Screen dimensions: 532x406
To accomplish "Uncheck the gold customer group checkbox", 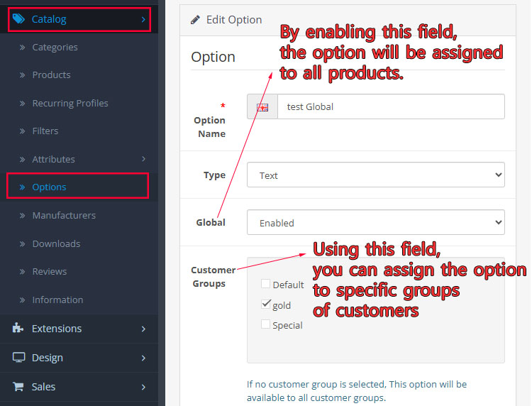I will pyautogui.click(x=266, y=304).
